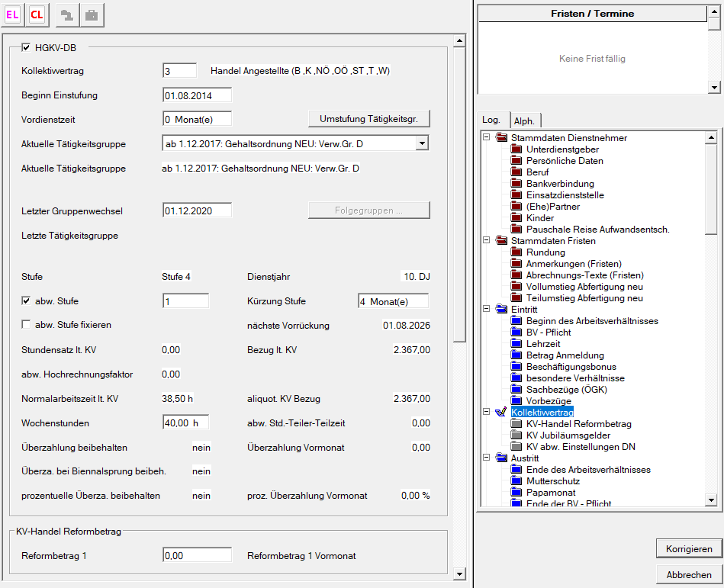This screenshot has width=724, height=588.
Task: Click the tree panel scroll down arrow
Action: pos(711,500)
